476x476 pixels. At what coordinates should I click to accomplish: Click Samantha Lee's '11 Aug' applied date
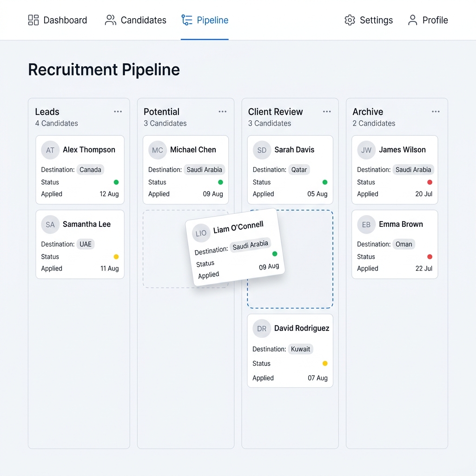point(109,268)
